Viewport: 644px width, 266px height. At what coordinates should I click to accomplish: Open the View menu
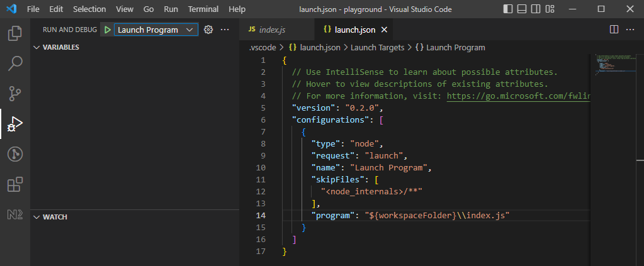125,9
